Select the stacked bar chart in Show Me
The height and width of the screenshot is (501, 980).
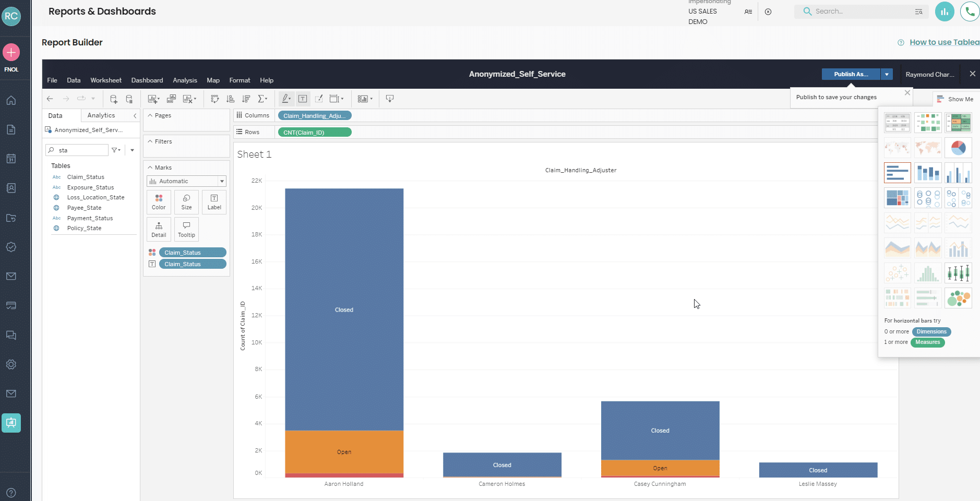point(928,173)
